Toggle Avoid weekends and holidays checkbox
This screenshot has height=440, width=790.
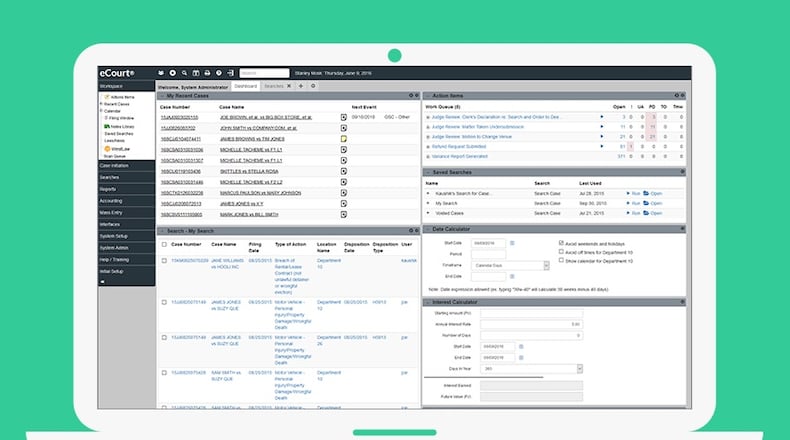tap(561, 243)
